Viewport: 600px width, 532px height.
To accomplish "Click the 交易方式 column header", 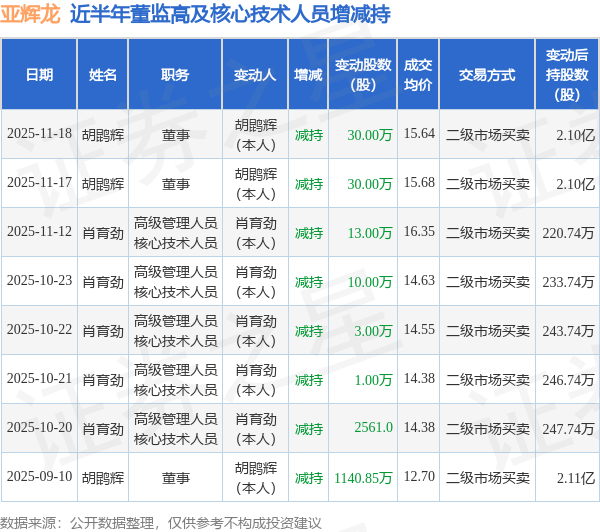I will 487,75.
